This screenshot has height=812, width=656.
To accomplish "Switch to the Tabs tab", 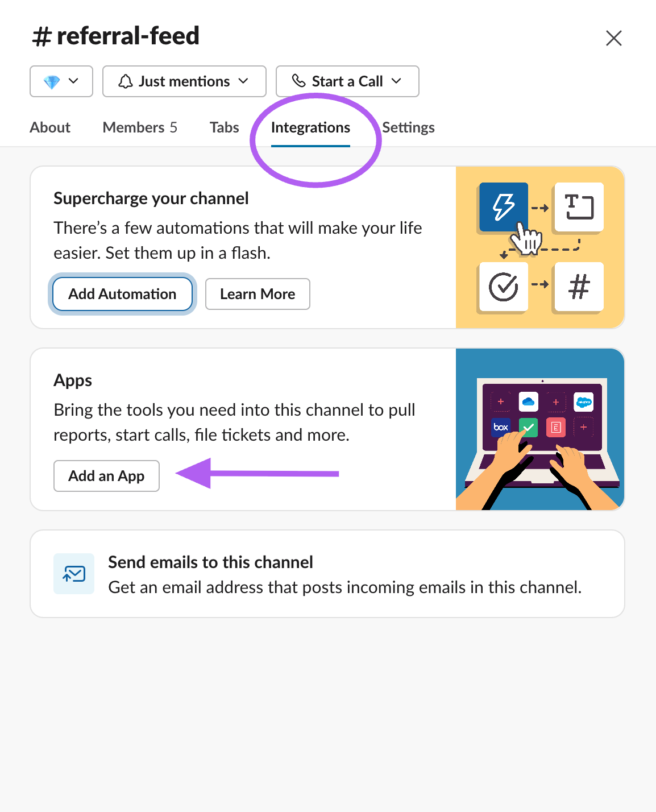I will tap(224, 127).
